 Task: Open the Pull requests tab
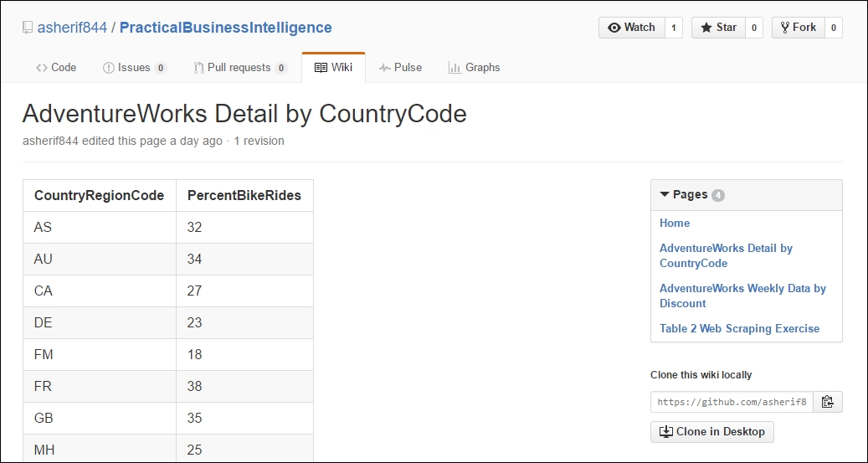[x=240, y=68]
